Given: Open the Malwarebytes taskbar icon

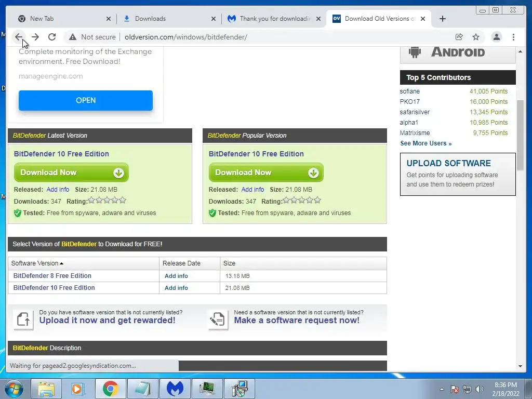Looking at the screenshot, I should 175,389.
